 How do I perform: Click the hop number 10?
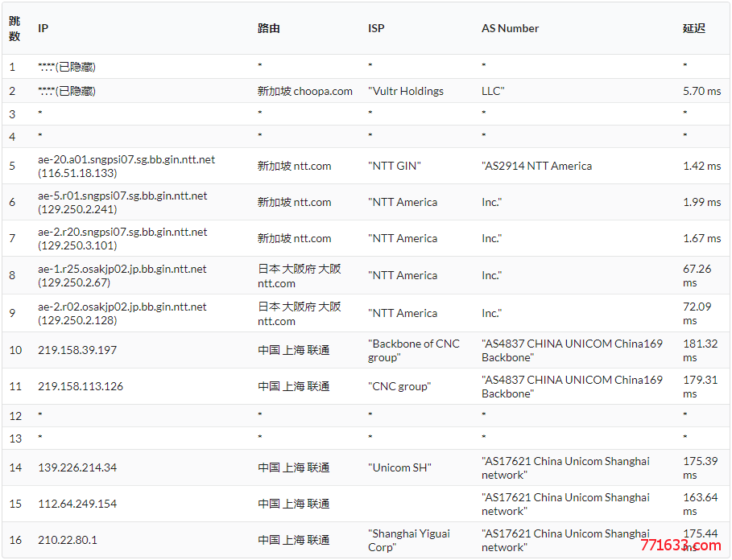(15, 350)
